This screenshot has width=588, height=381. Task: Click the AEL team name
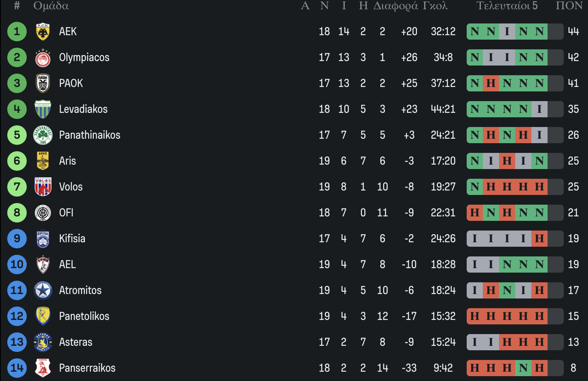(x=68, y=265)
